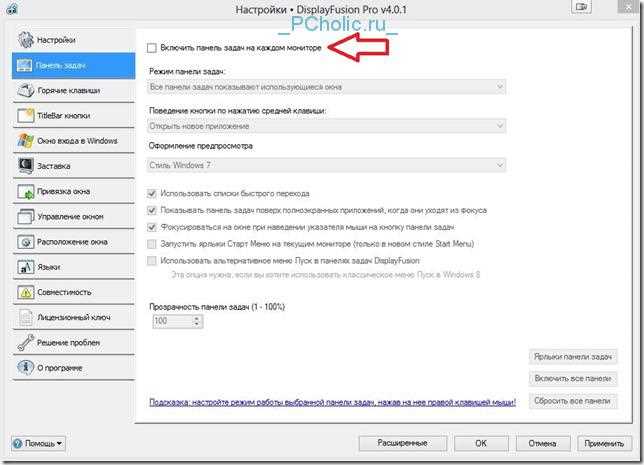The image size is (644, 465).
Task: Open the Стиль Windows 7 preview dropdown
Action: point(327,165)
